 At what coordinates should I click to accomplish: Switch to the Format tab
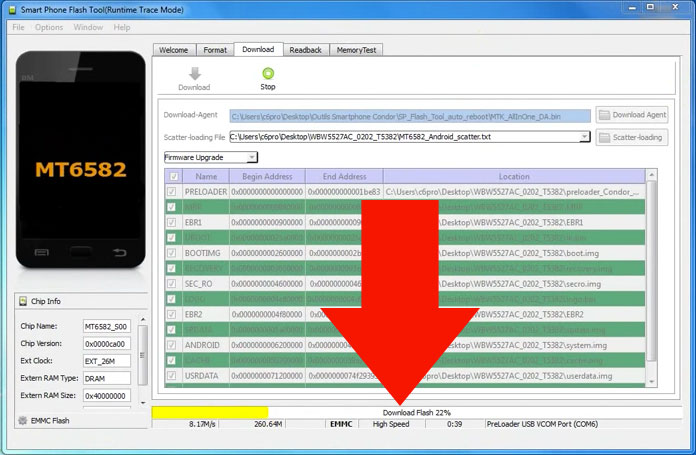click(215, 50)
